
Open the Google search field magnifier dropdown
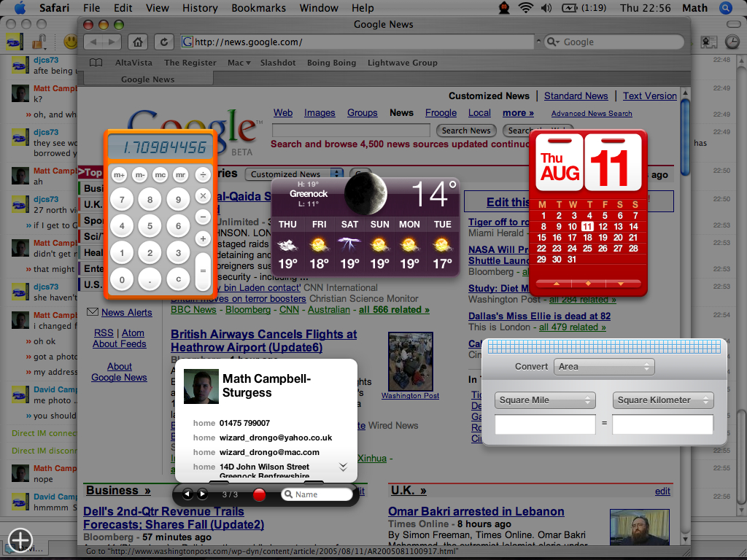pos(553,42)
